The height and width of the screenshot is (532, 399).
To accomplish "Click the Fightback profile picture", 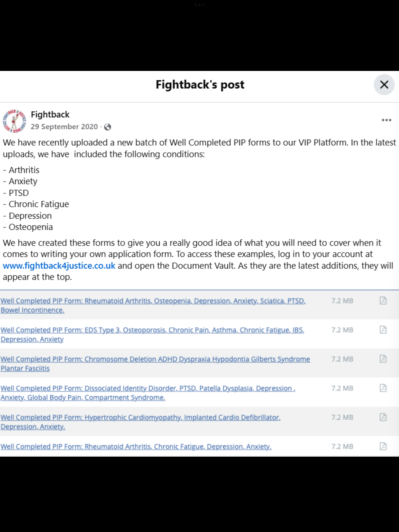I will 14,121.
